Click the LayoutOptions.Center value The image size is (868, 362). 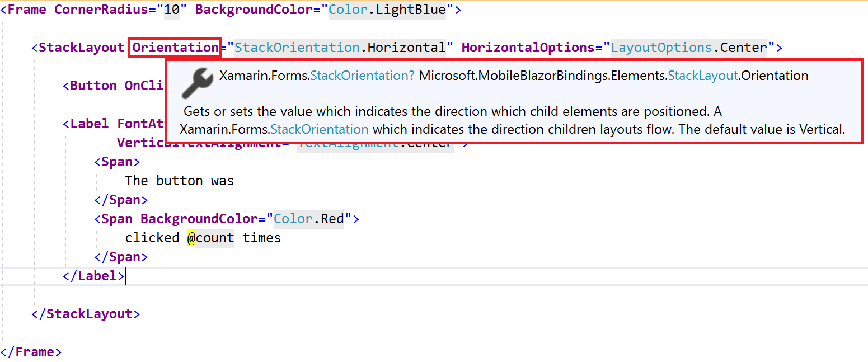coord(688,48)
